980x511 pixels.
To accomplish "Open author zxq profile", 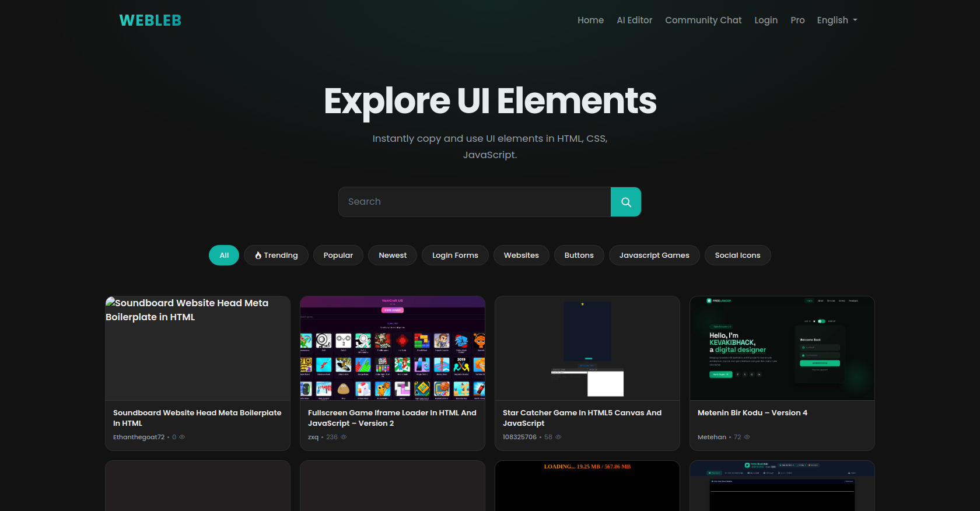I will [313, 437].
